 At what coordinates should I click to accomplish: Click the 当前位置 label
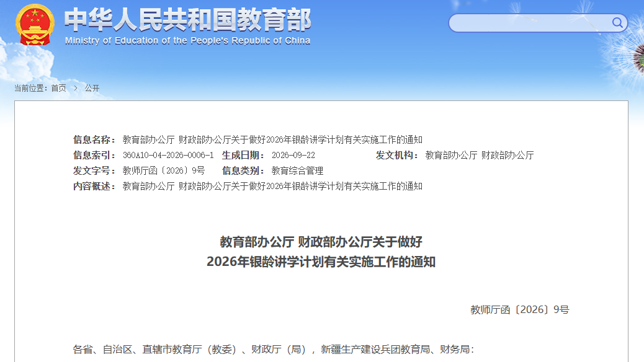pos(31,88)
